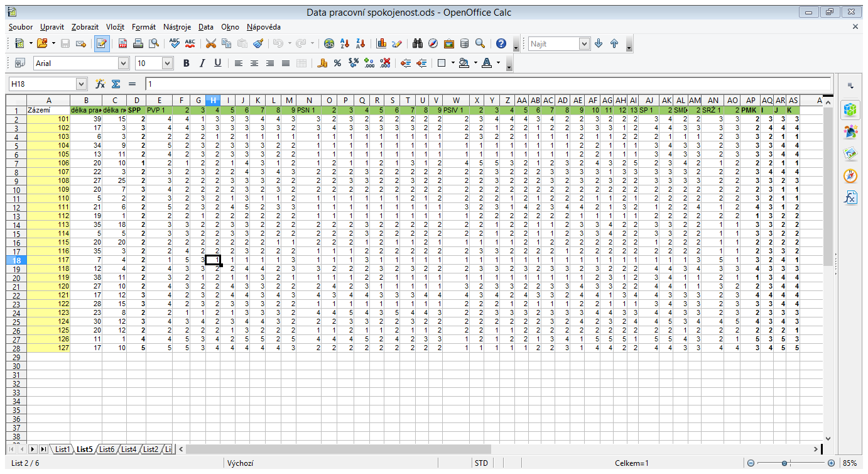Click the Show Draw Functions icon
This screenshot has width=868, height=474.
pos(397,43)
